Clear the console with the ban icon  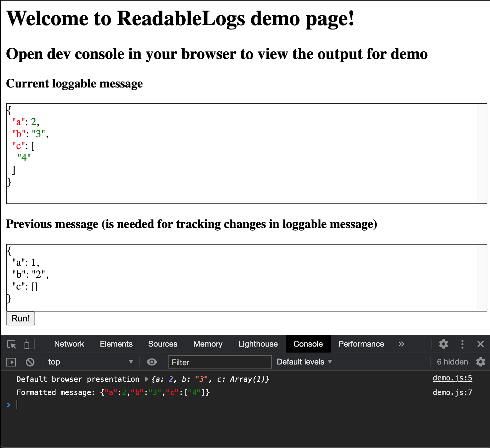tap(30, 362)
